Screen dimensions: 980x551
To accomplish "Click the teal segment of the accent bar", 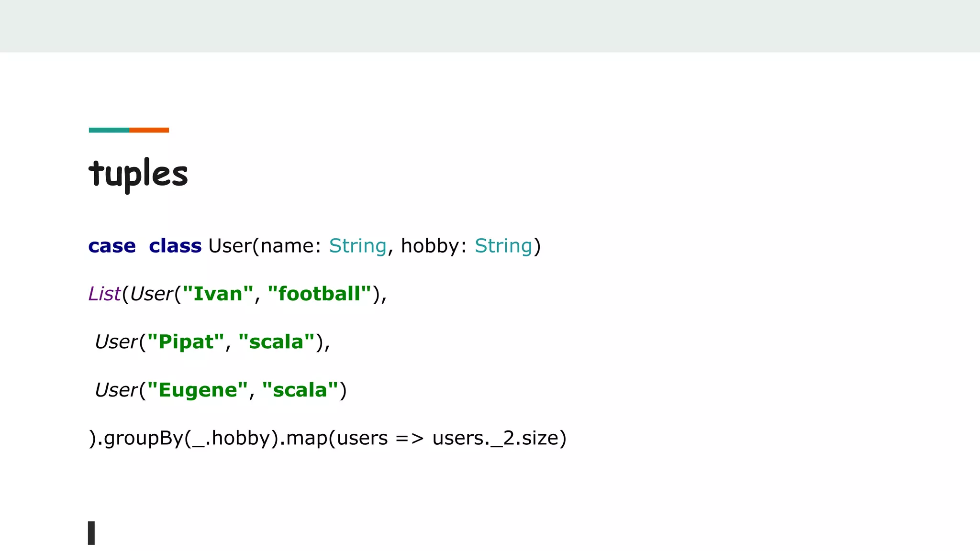I will point(109,130).
